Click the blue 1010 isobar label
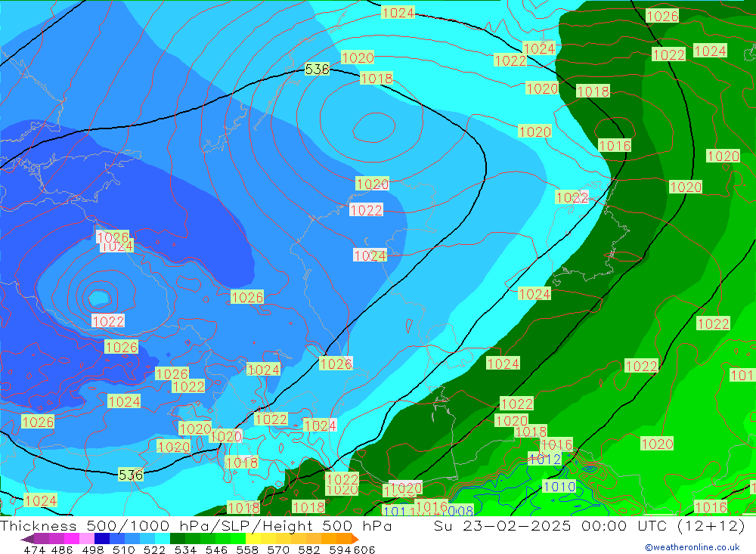The height and width of the screenshot is (554, 756). point(559,487)
